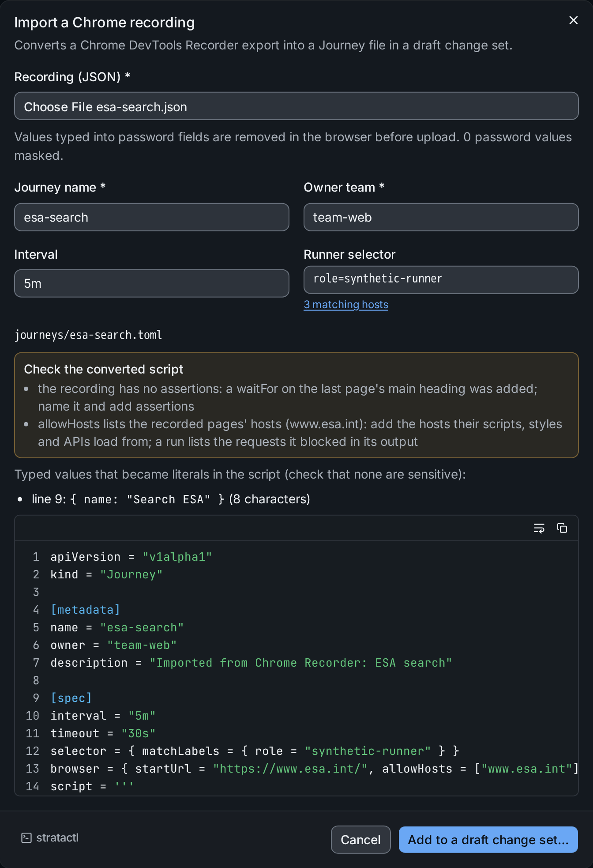Click the 'Recording (JSON) *' label
This screenshot has height=868, width=593.
(x=72, y=77)
